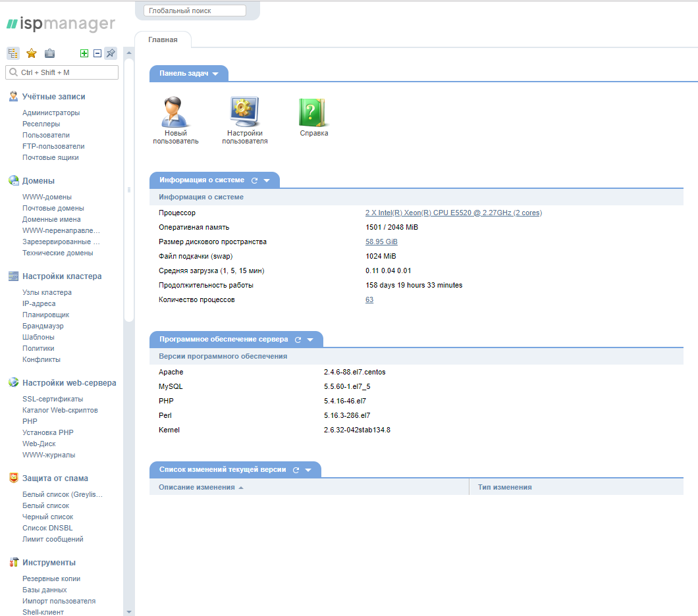
Task: Collapse all menu sections with minus icon
Action: (x=97, y=53)
